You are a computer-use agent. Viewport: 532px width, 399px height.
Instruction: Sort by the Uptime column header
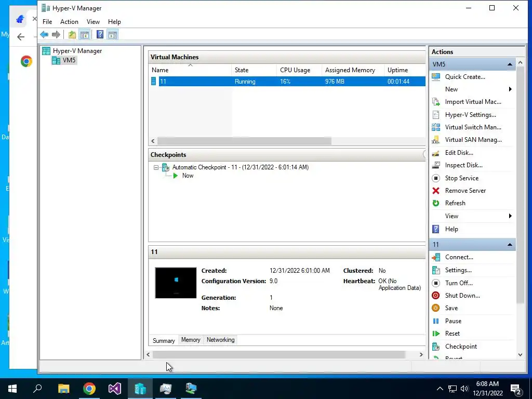[x=405, y=70]
